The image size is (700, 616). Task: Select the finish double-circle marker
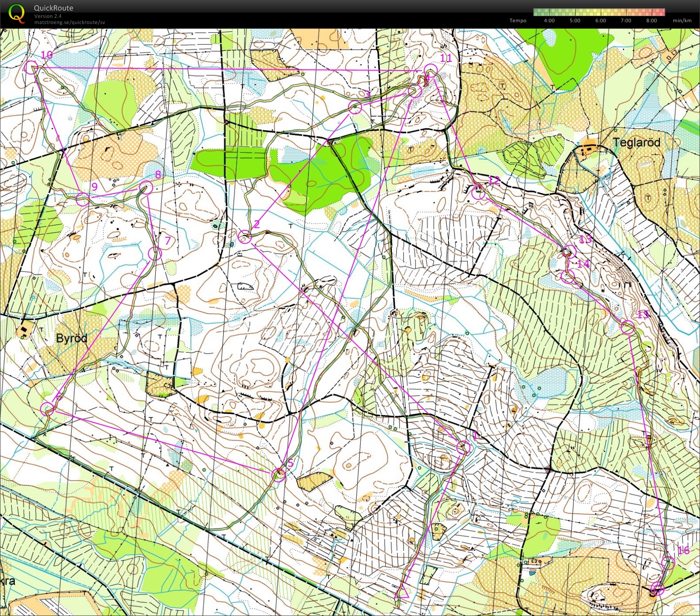click(x=657, y=589)
